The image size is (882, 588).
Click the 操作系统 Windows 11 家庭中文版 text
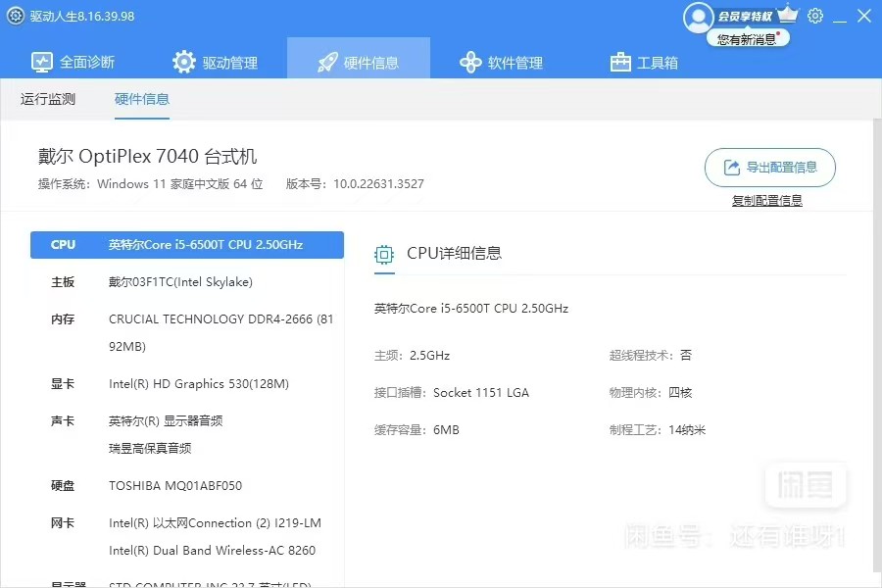pos(150,184)
